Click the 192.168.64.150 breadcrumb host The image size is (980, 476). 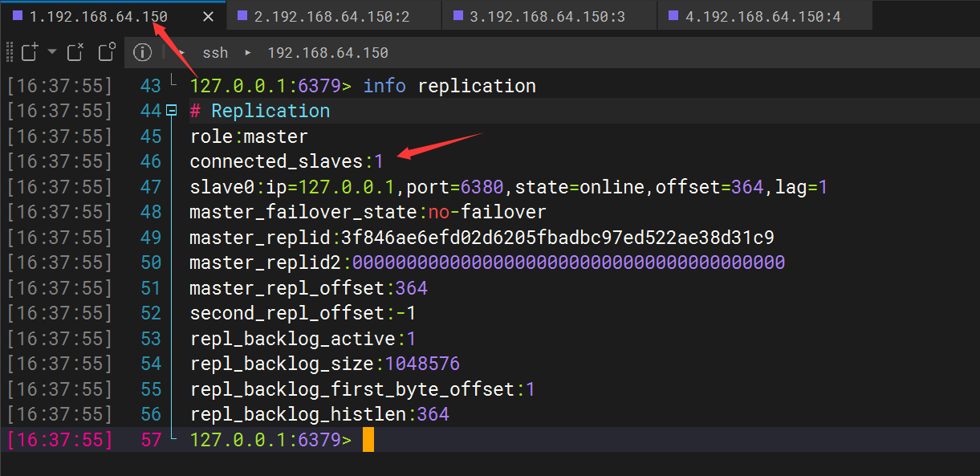[327, 53]
